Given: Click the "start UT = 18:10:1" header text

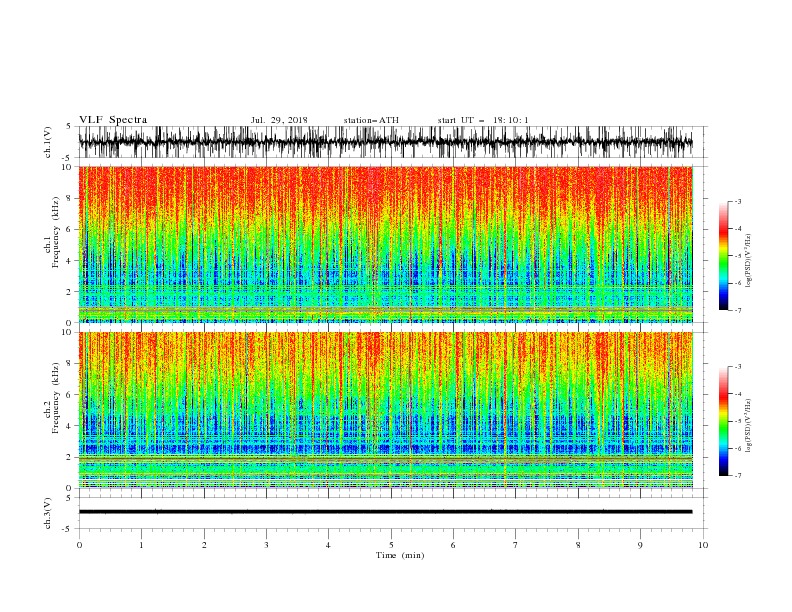Looking at the screenshot, I should 483,120.
